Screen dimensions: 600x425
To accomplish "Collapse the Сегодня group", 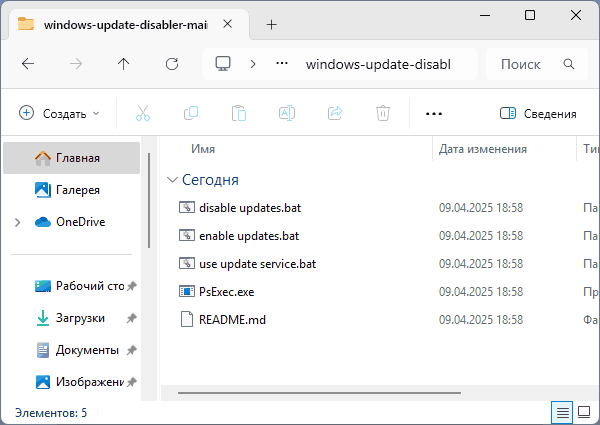I will [x=173, y=179].
